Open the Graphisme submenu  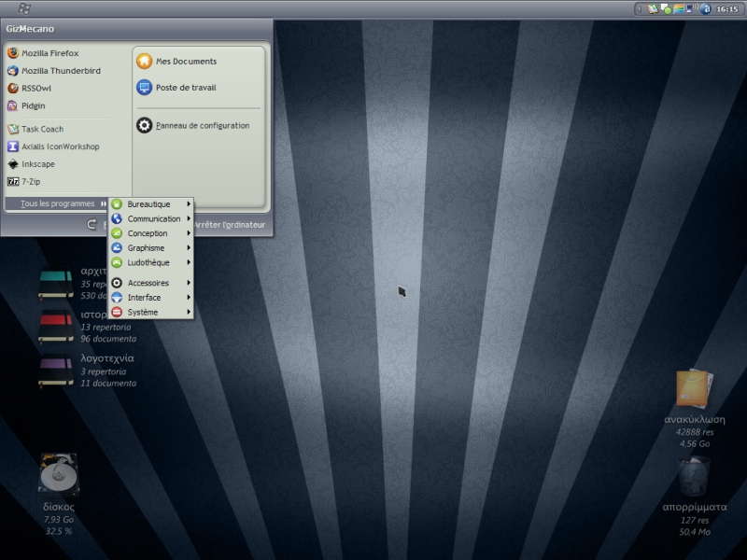[x=151, y=247]
